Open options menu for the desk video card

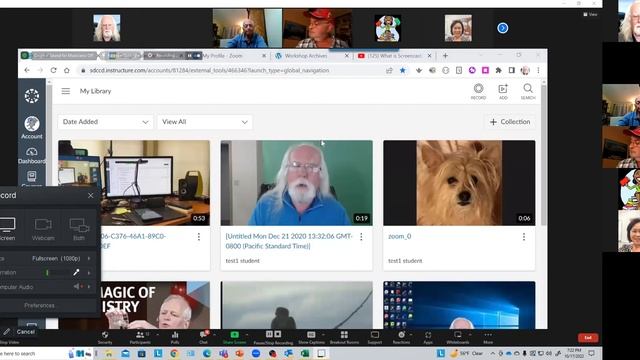199,237
